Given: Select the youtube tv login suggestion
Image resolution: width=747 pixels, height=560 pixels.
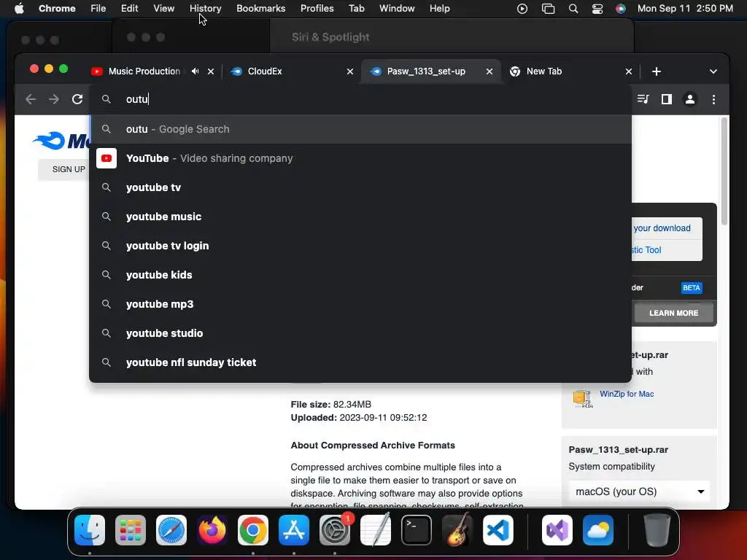Looking at the screenshot, I should point(360,246).
